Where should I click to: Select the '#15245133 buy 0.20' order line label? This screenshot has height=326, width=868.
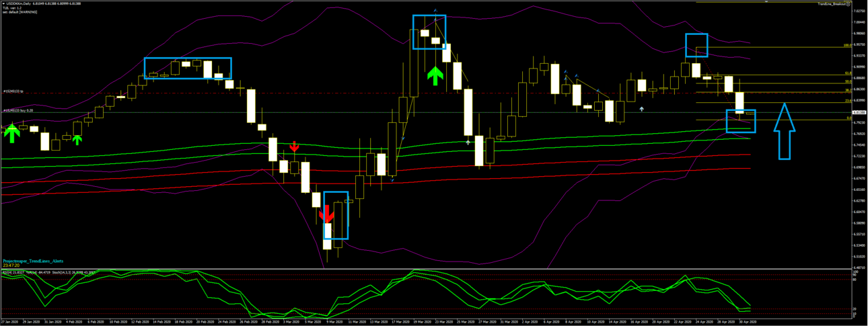17,110
